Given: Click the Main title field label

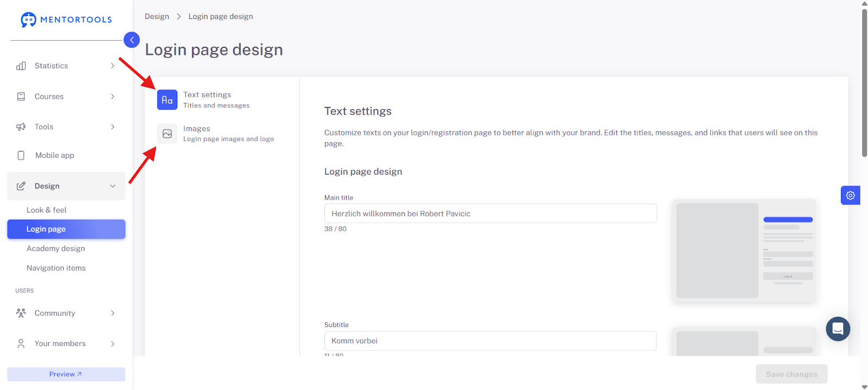Looking at the screenshot, I should pyautogui.click(x=339, y=198).
